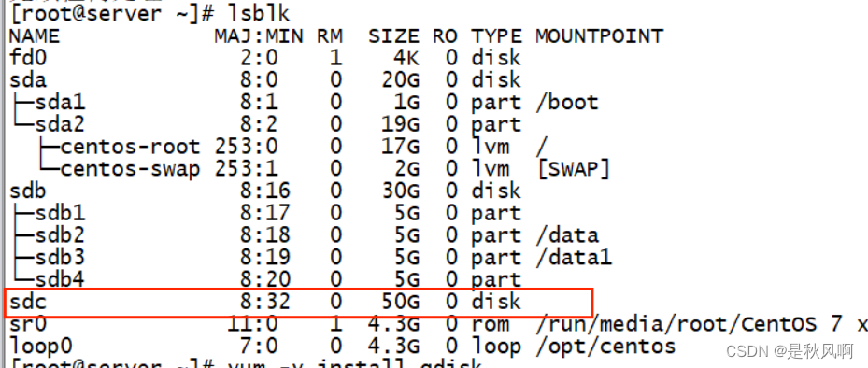
Task: Click the 8:32 device number
Action: tap(265, 301)
